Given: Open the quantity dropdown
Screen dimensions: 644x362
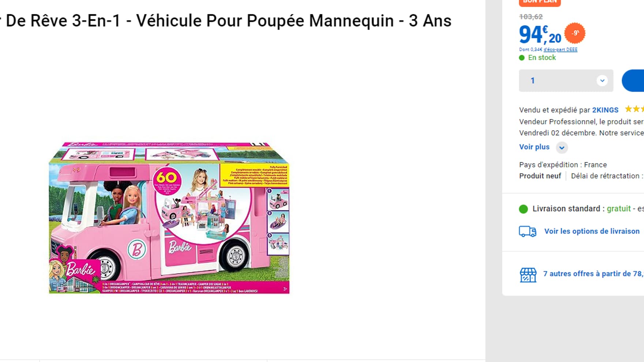Looking at the screenshot, I should tap(566, 80).
